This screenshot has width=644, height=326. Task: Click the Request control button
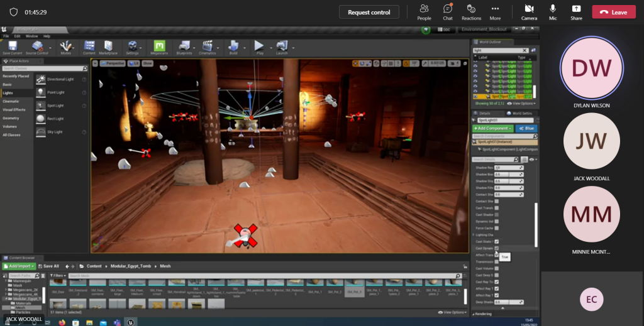(369, 13)
